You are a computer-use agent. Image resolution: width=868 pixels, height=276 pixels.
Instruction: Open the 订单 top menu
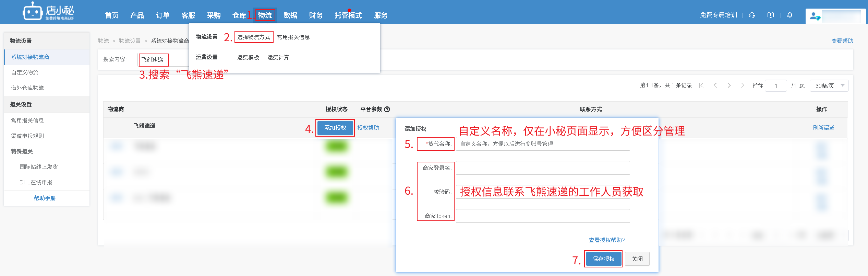pyautogui.click(x=163, y=15)
